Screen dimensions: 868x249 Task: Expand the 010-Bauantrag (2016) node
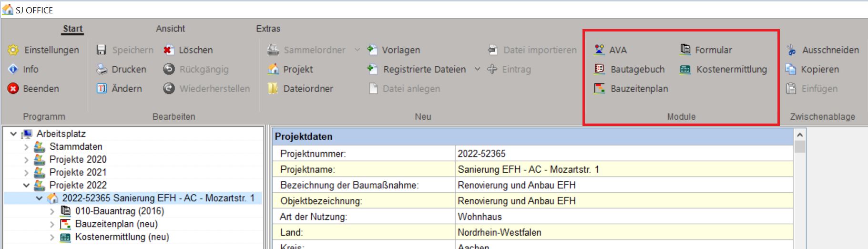coord(52,211)
